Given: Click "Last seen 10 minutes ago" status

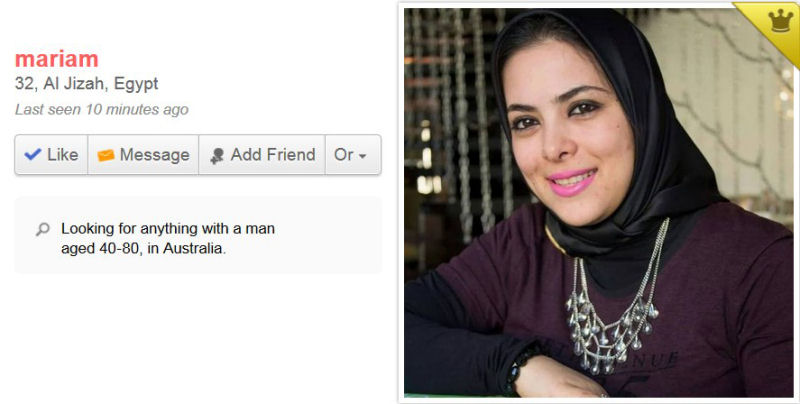Looking at the screenshot, I should click(x=102, y=109).
